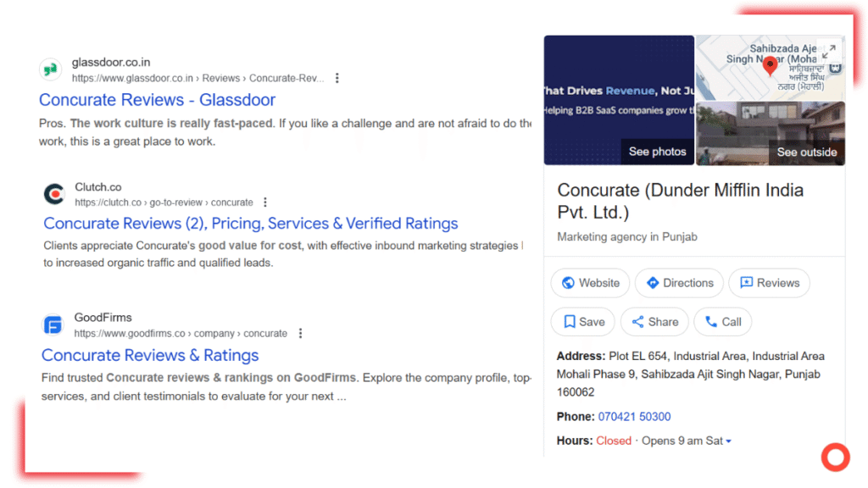Open Concurate Reviews & Ratings GoodFirms link
This screenshot has width=868, height=488.
(x=150, y=356)
